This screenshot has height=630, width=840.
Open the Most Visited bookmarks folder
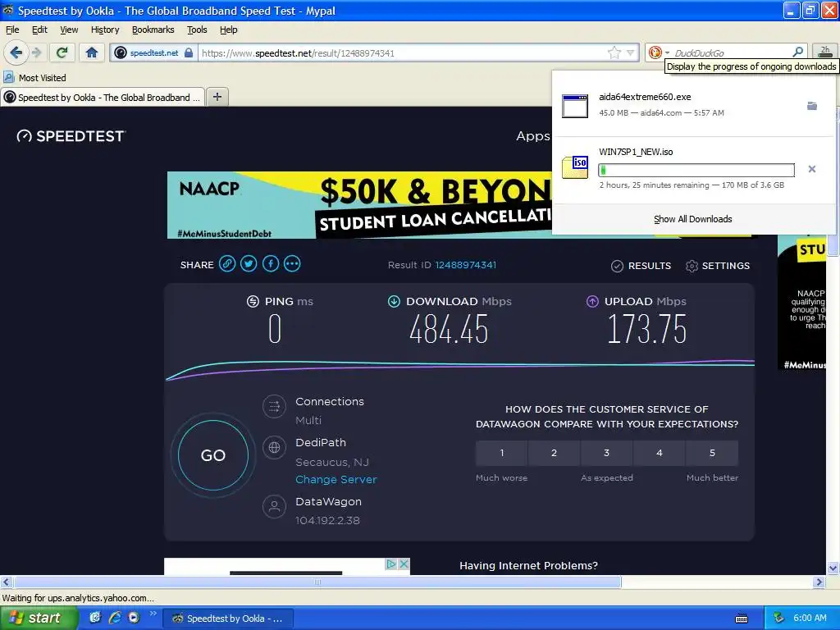click(34, 78)
